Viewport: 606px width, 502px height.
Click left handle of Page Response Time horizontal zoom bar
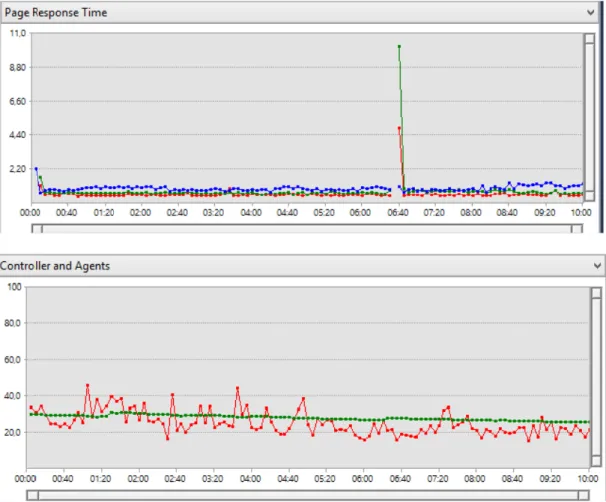point(37,228)
